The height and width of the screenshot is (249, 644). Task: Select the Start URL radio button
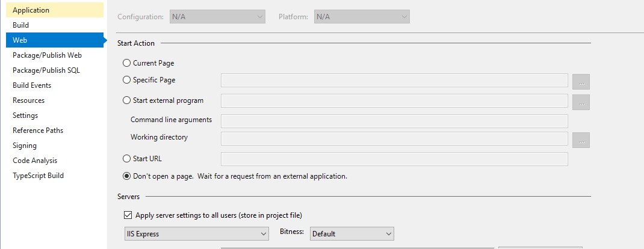[x=127, y=158]
